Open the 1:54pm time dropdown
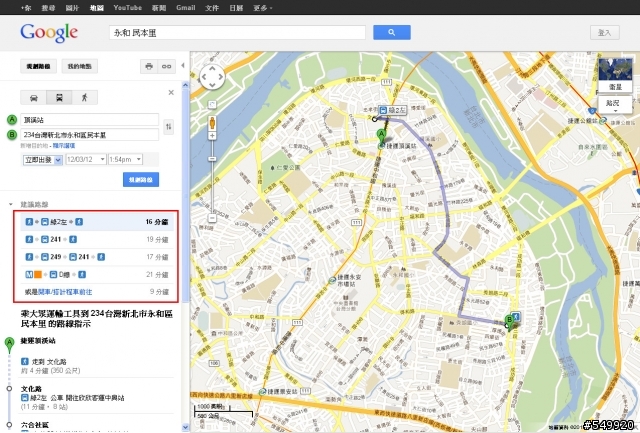640x433 pixels. pos(125,160)
